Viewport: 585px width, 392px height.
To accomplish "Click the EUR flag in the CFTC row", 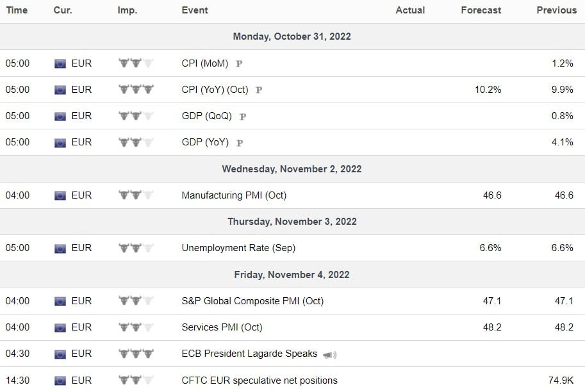I will pos(60,380).
